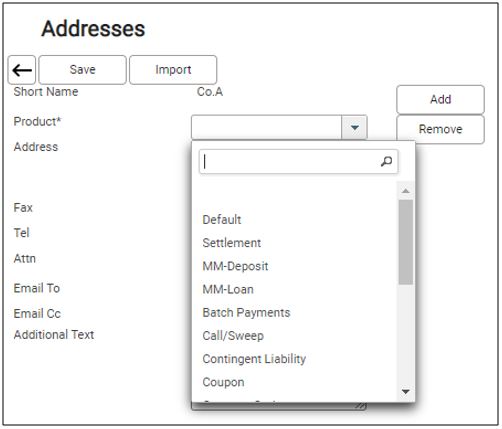
Task: Click the search magnifier icon in dropdown
Action: (x=386, y=162)
